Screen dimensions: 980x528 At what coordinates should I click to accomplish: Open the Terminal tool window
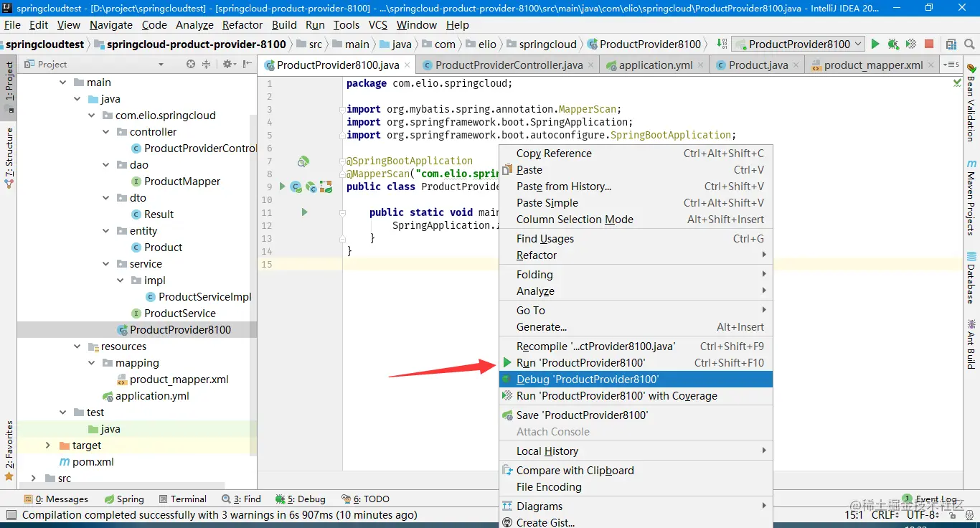click(x=183, y=499)
